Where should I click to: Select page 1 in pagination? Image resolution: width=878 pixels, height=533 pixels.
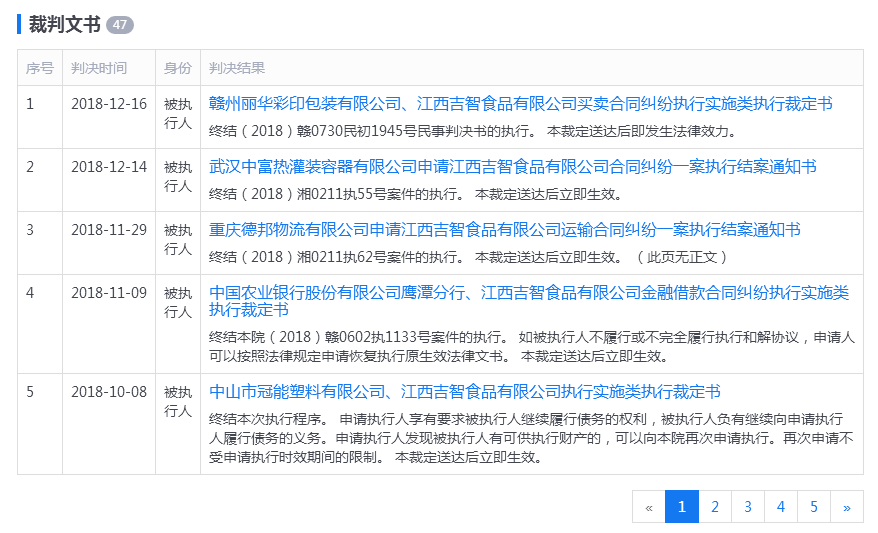click(x=682, y=507)
